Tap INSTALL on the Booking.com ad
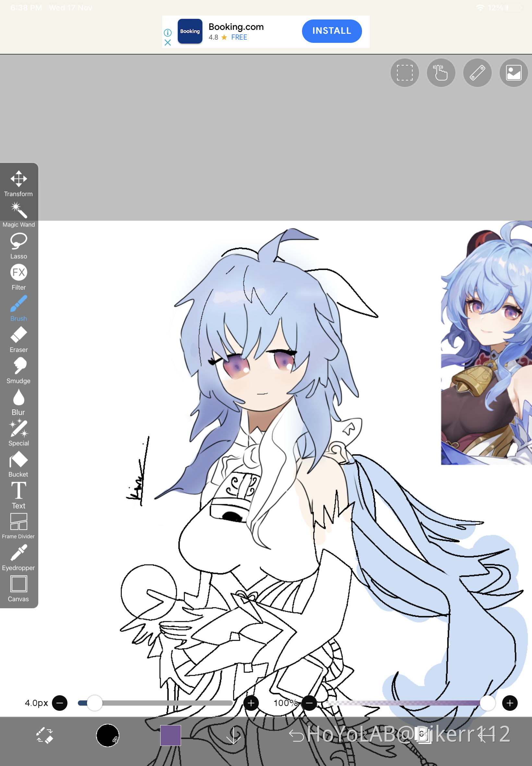Screen dimensions: 532x766 [x=331, y=31]
